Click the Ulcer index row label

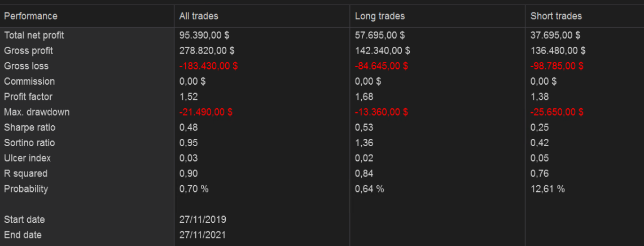(27, 158)
